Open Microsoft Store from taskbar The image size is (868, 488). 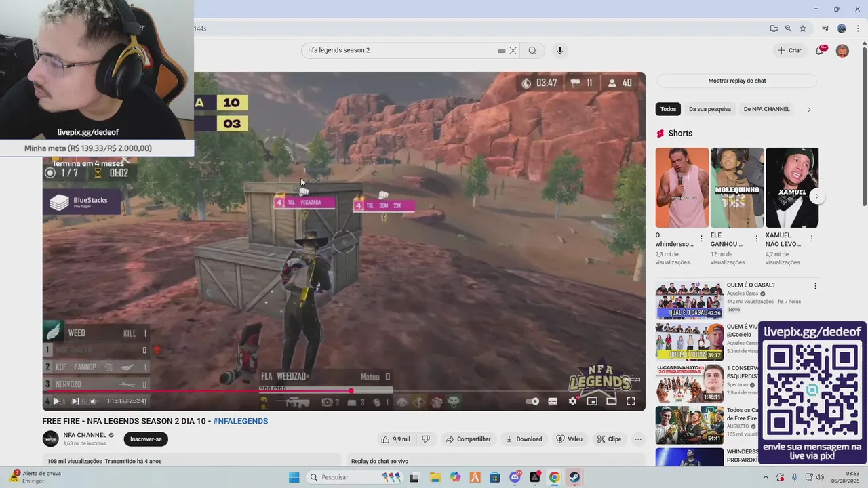click(494, 477)
